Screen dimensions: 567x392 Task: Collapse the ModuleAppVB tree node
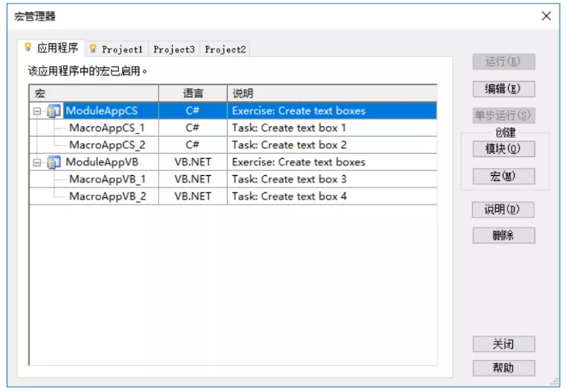tap(37, 163)
